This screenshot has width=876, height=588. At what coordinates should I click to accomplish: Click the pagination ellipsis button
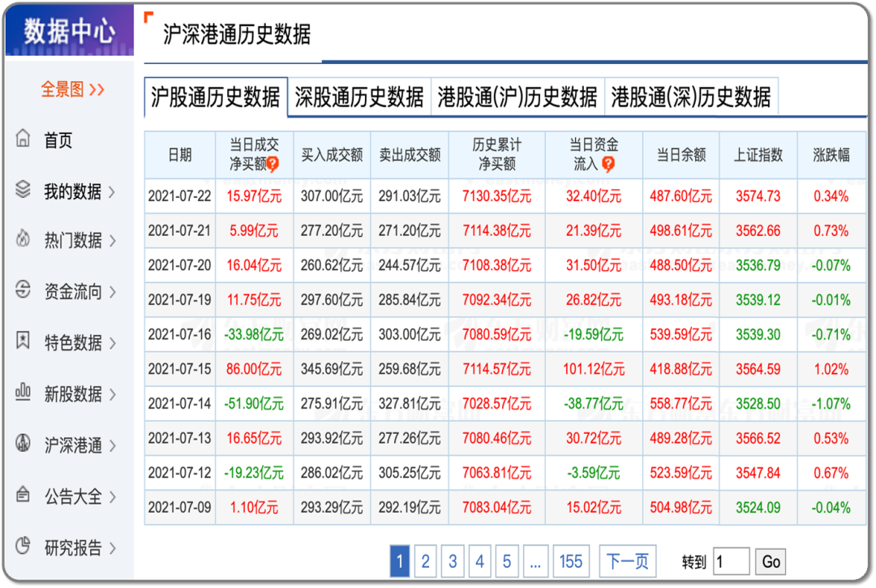(535, 561)
